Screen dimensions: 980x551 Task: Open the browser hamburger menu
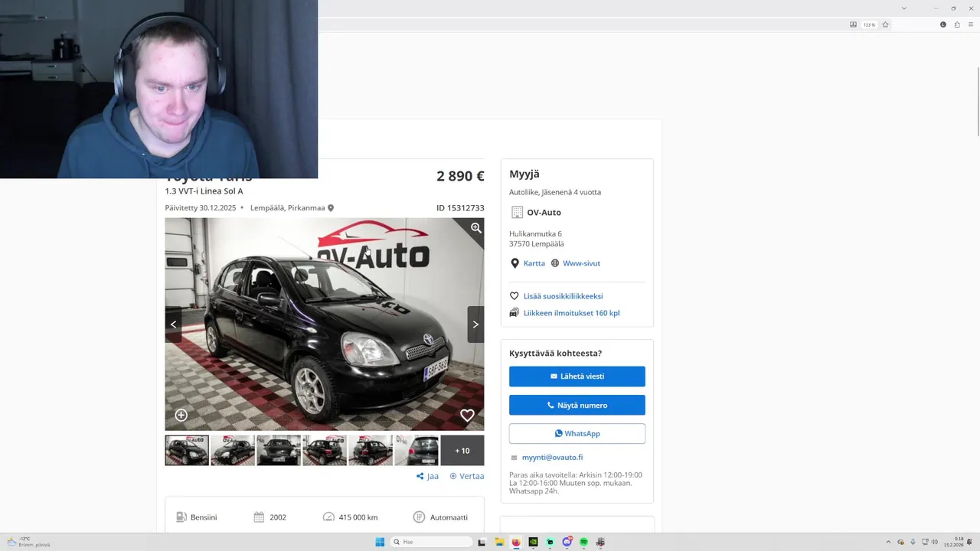pyautogui.click(x=970, y=24)
